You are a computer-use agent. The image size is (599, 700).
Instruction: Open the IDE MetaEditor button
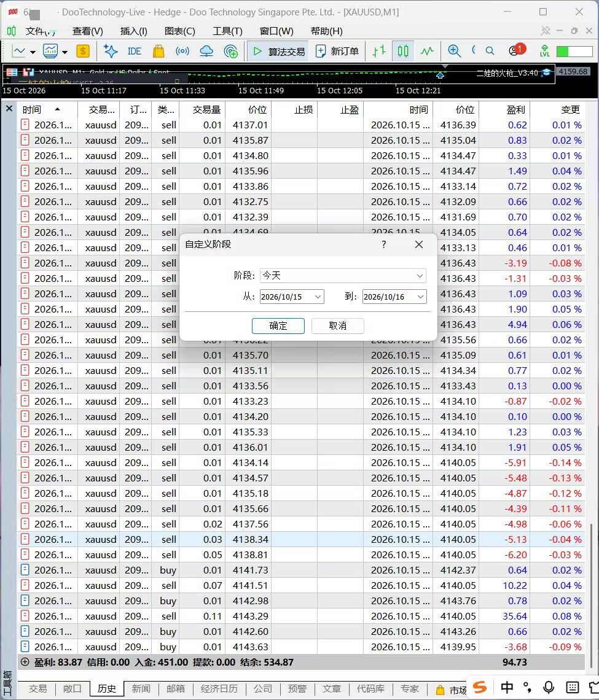[134, 52]
